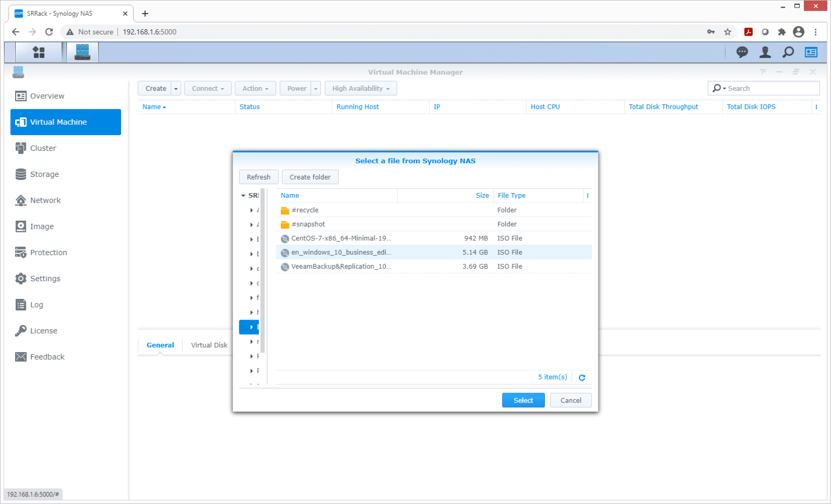Open the Network section
The width and height of the screenshot is (831, 504).
[x=65, y=201]
